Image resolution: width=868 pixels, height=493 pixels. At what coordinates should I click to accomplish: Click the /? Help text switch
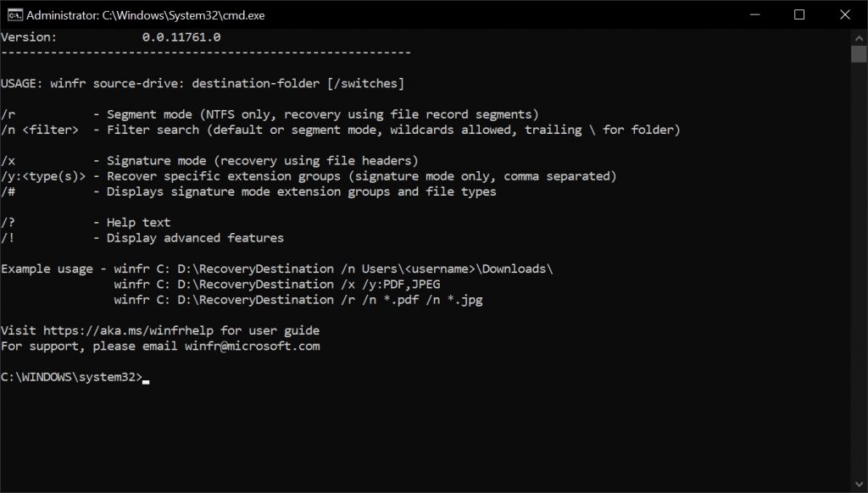tap(8, 223)
